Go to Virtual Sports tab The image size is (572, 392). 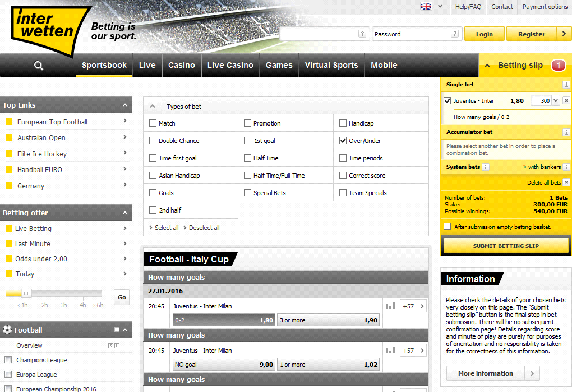click(x=331, y=65)
